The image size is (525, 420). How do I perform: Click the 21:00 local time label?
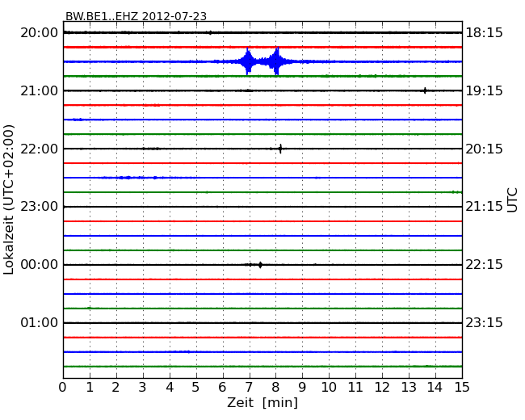coord(40,90)
